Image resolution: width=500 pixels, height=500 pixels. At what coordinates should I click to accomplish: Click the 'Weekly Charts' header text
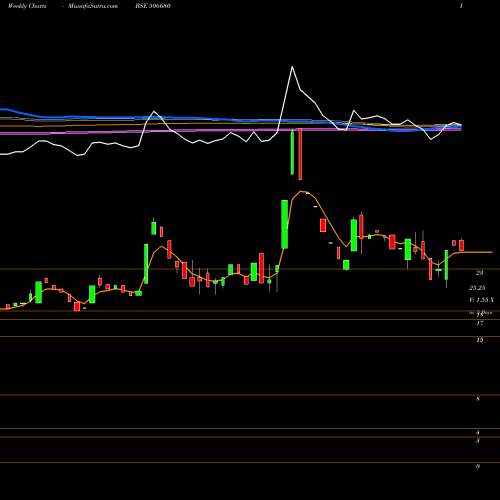[x=27, y=6]
